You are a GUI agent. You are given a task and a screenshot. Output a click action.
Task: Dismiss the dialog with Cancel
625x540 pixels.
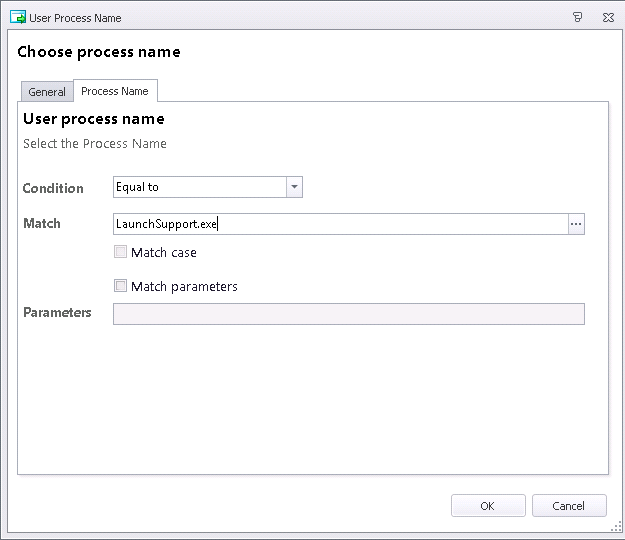click(x=569, y=506)
